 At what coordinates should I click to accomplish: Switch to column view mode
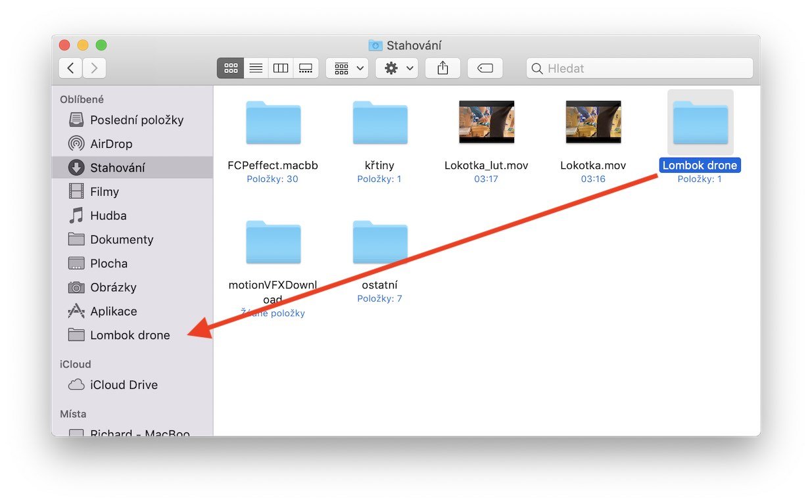point(281,68)
